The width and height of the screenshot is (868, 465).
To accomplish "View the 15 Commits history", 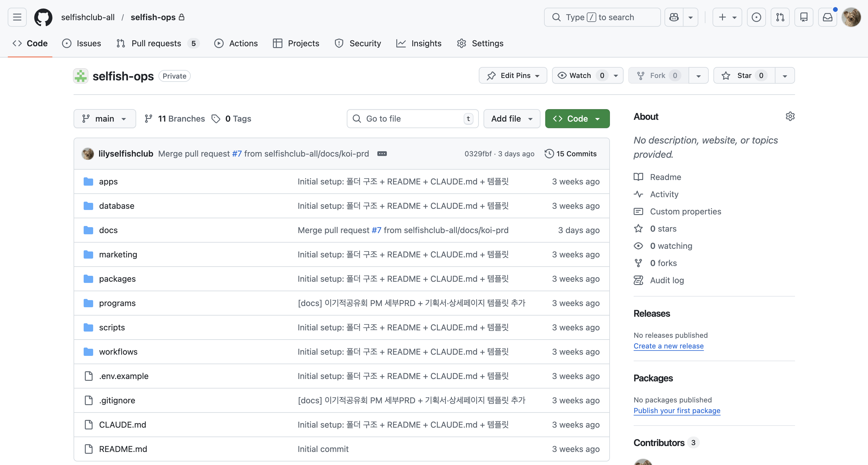I will (570, 154).
